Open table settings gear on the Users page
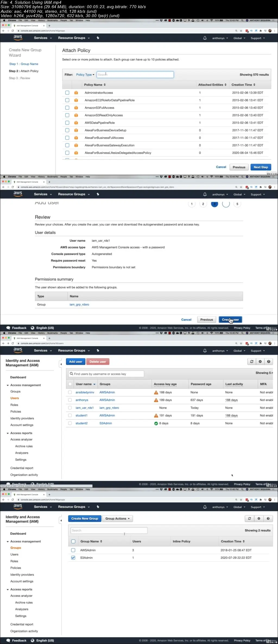 [x=260, y=362]
